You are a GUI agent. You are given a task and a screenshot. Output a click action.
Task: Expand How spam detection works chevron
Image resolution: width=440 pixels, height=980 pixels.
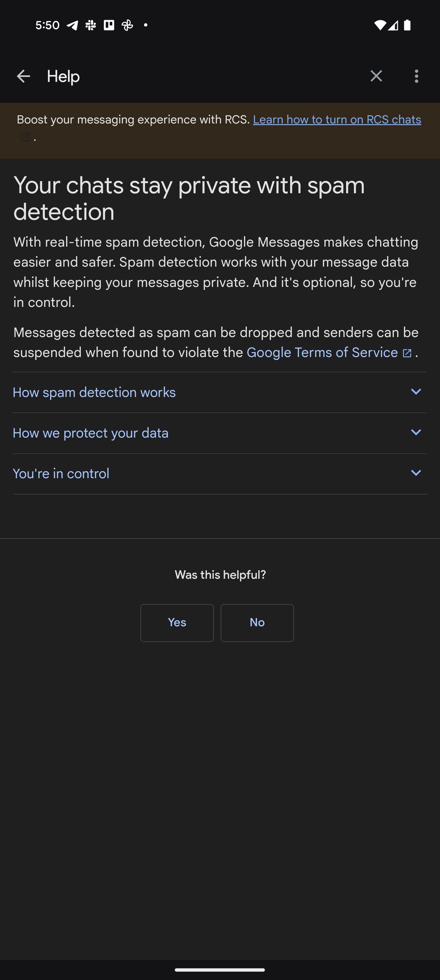(x=416, y=391)
